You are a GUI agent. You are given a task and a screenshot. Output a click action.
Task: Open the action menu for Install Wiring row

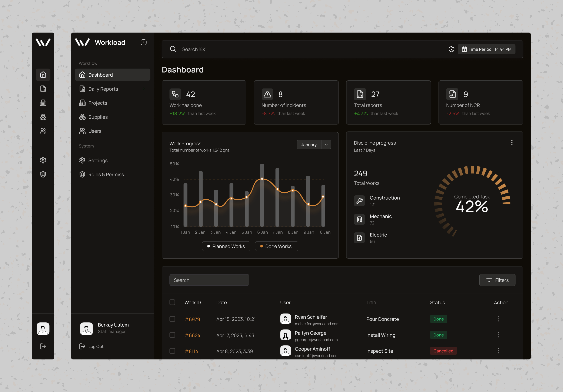tap(499, 335)
